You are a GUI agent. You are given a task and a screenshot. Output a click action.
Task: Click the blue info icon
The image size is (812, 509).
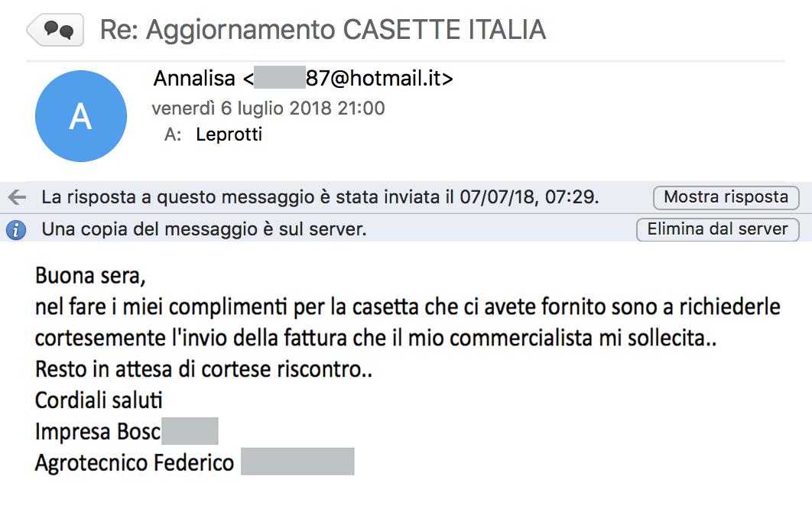click(16, 229)
